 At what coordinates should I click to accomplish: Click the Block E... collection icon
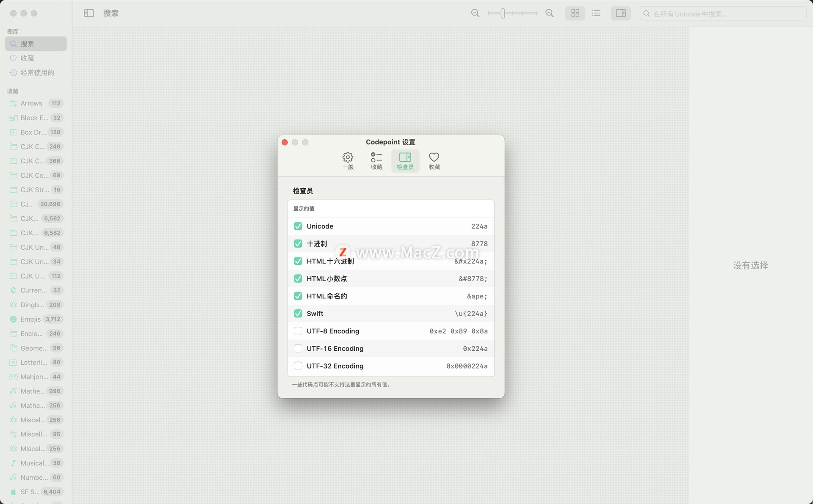click(x=13, y=118)
